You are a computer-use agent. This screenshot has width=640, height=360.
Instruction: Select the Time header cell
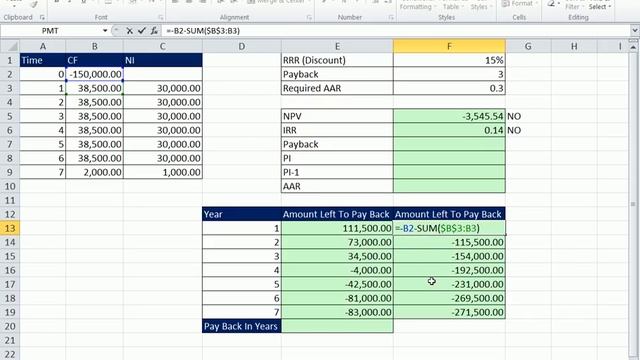click(x=42, y=60)
